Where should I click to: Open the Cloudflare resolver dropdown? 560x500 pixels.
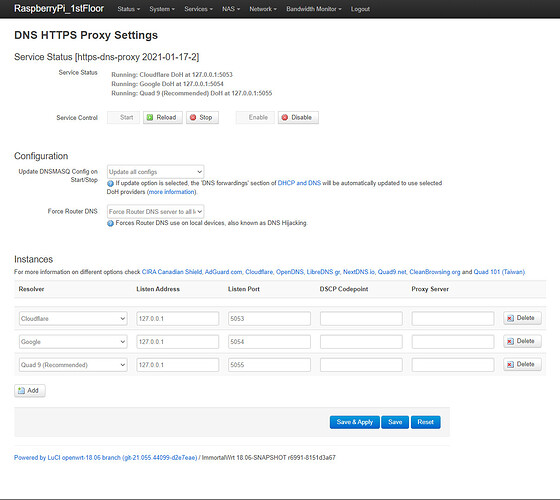73,319
